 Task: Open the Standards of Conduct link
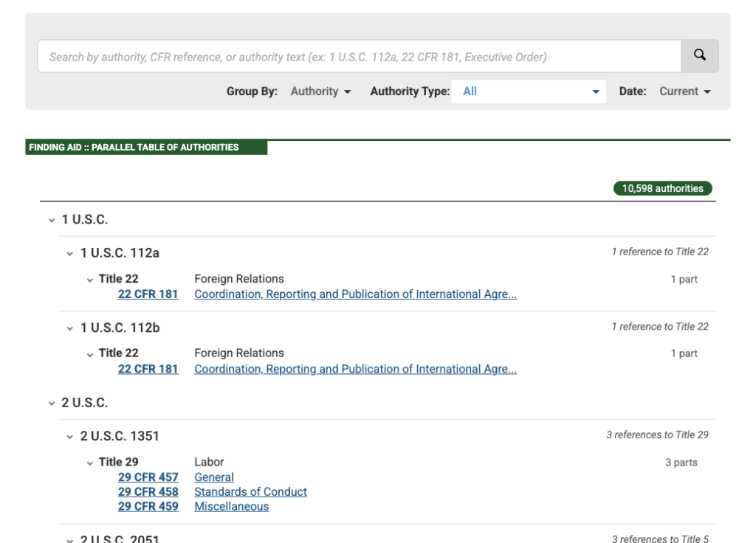tap(251, 492)
